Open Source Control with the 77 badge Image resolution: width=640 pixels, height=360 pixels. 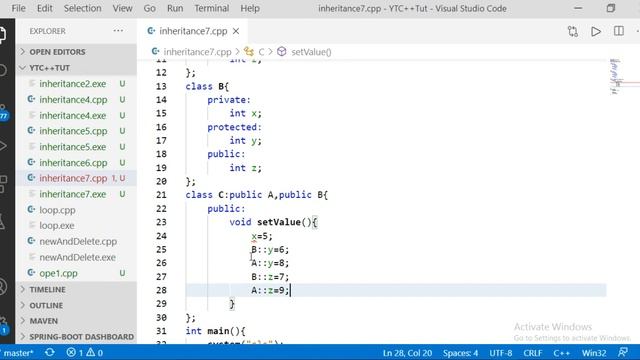(3, 113)
